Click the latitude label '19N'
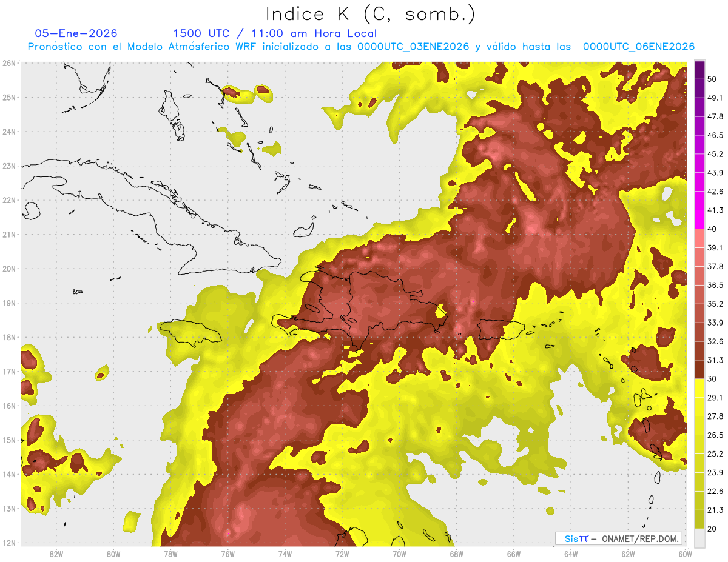This screenshot has width=728, height=562. point(9,303)
